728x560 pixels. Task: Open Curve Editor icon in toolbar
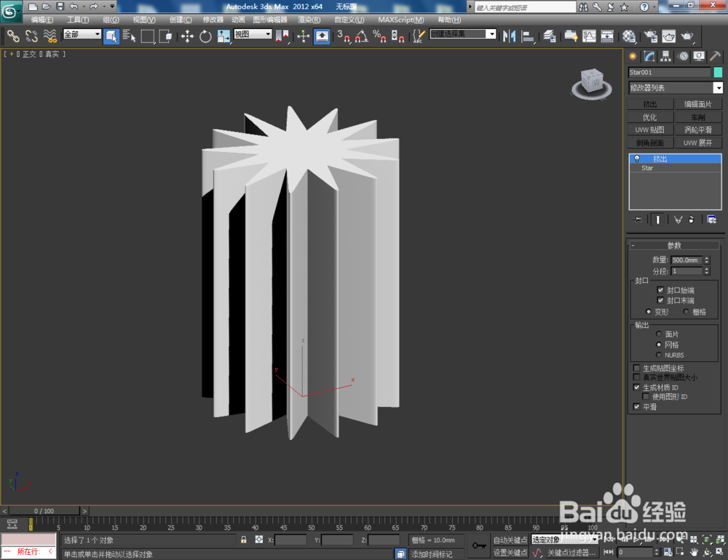[x=589, y=36]
